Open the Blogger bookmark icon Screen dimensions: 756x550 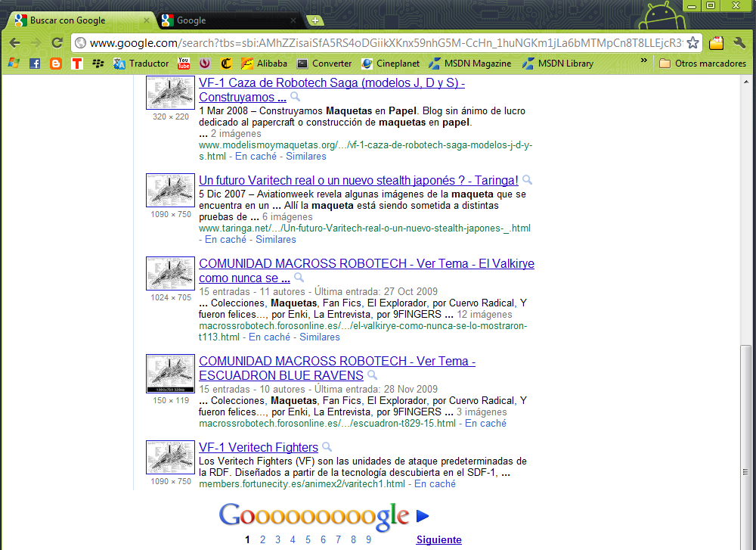(x=56, y=64)
